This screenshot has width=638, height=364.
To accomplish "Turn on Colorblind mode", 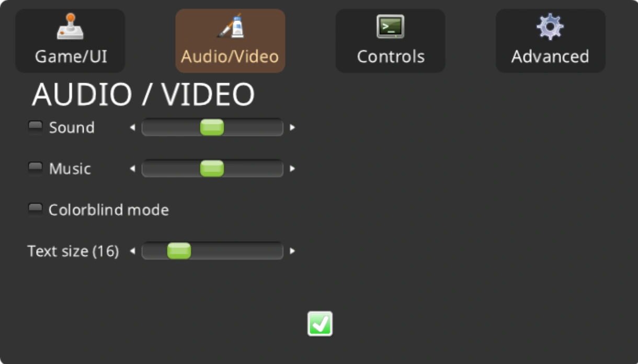I will point(36,210).
